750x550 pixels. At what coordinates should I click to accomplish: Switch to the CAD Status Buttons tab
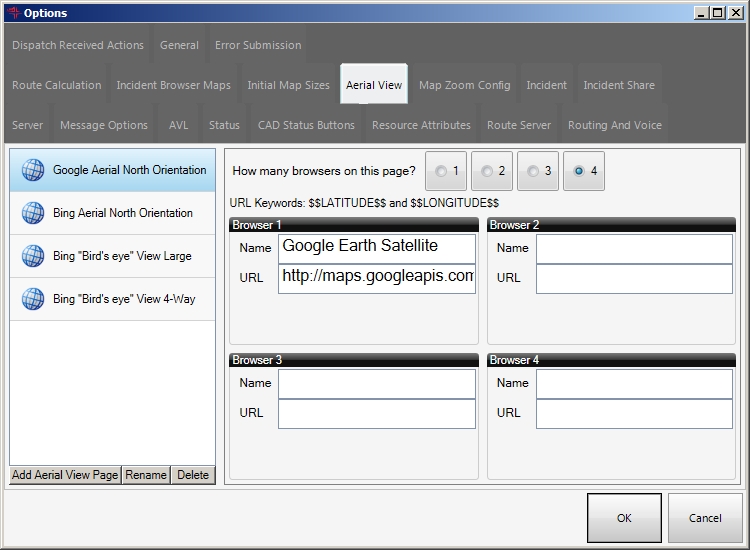[307, 125]
